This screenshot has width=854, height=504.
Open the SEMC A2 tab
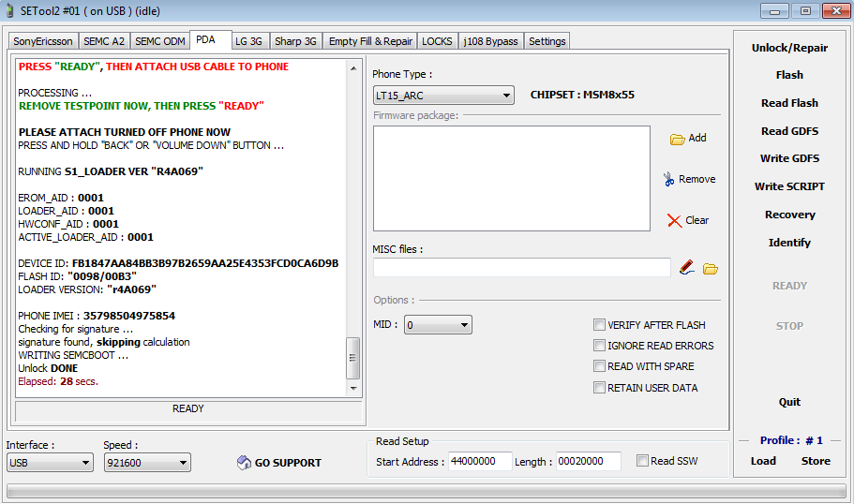click(x=104, y=41)
